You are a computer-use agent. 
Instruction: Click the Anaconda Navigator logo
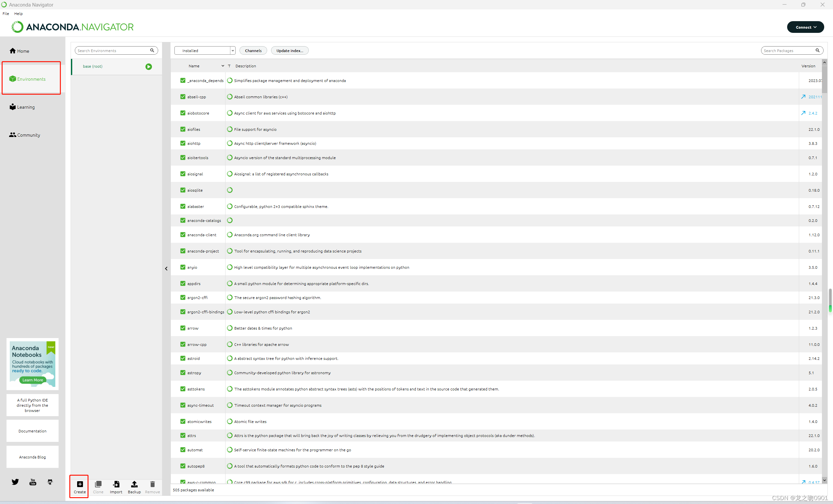coord(73,27)
